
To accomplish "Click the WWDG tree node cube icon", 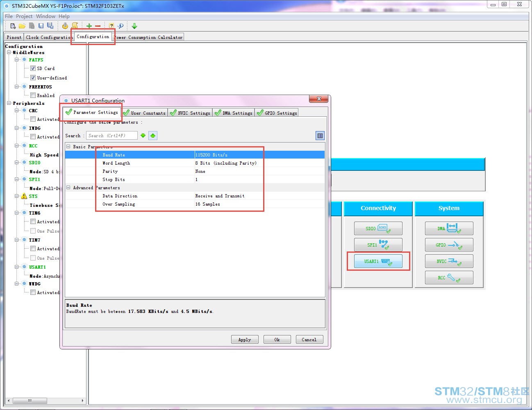I will pyautogui.click(x=24, y=284).
